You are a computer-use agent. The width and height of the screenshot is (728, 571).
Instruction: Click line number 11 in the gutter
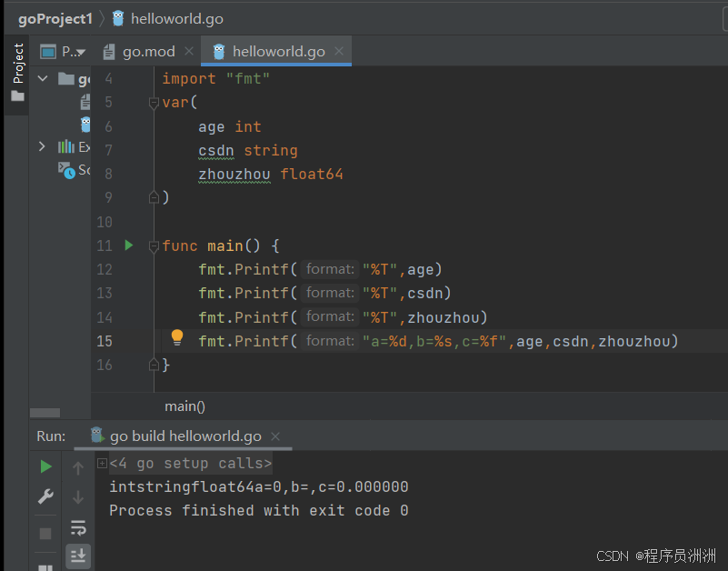point(105,245)
